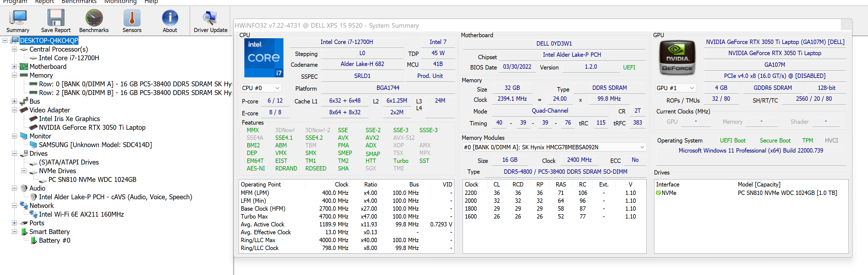Click the Microsoft Windows 11 Professional OS text
This screenshot has height=275, width=868.
tap(751, 151)
